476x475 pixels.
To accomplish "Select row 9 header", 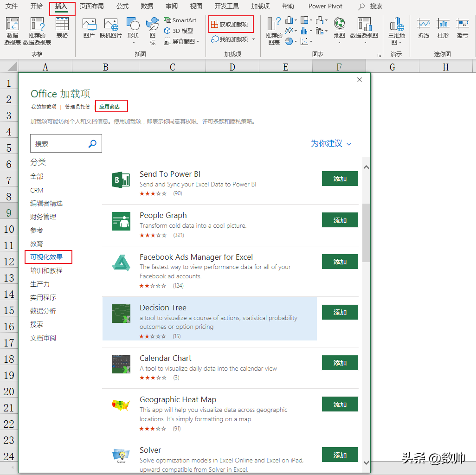I will pos(9,213).
